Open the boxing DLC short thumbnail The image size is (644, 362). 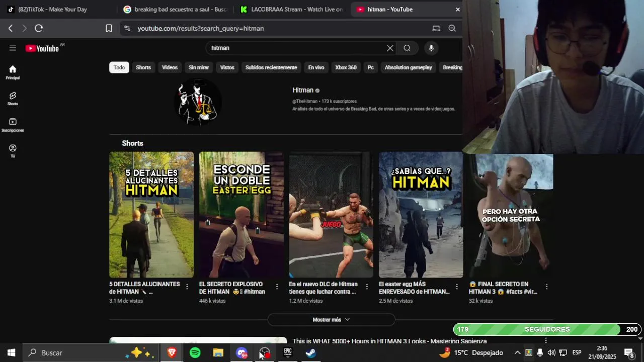tap(331, 215)
